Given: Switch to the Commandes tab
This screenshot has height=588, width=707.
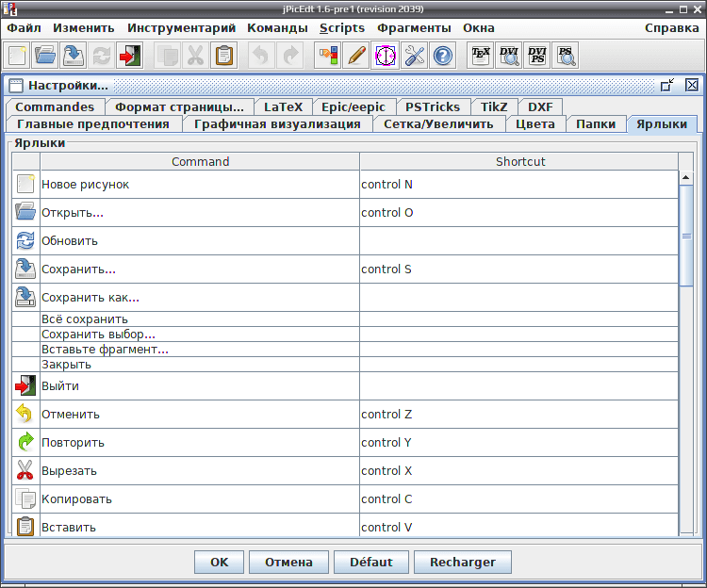Looking at the screenshot, I should pyautogui.click(x=55, y=106).
